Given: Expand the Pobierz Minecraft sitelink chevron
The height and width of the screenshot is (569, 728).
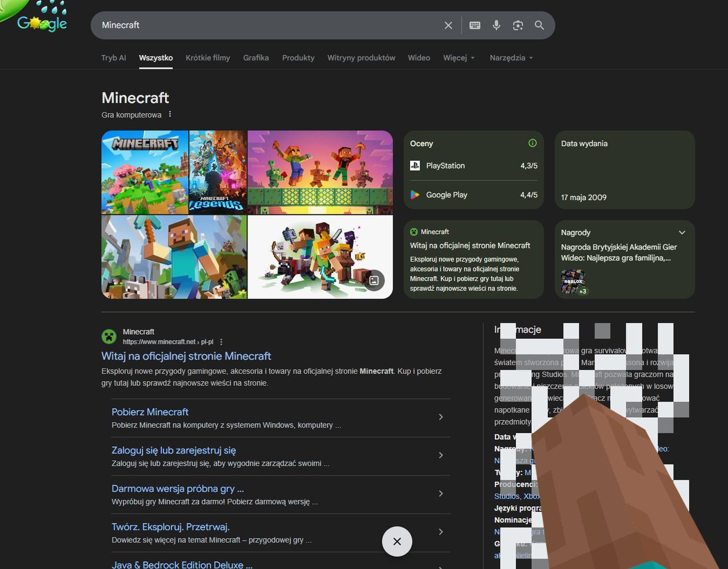Looking at the screenshot, I should click(441, 417).
